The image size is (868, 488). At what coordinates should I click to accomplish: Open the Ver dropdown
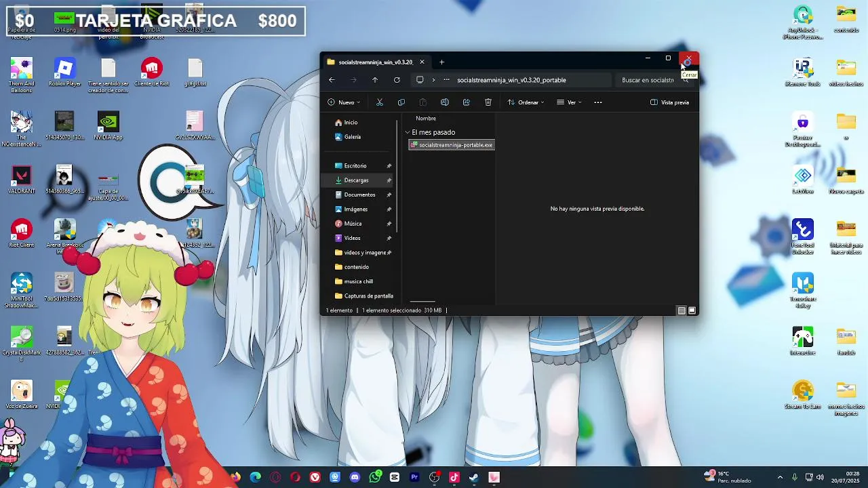[569, 102]
